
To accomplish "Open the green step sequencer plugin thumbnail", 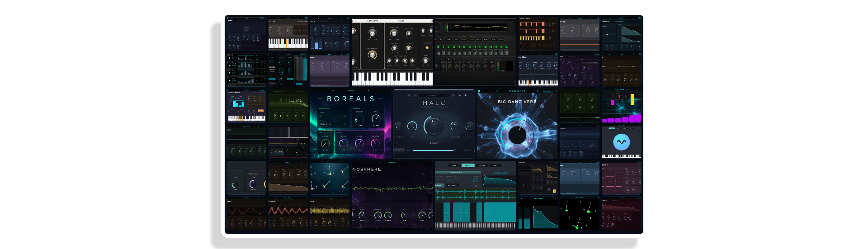I will (476, 52).
